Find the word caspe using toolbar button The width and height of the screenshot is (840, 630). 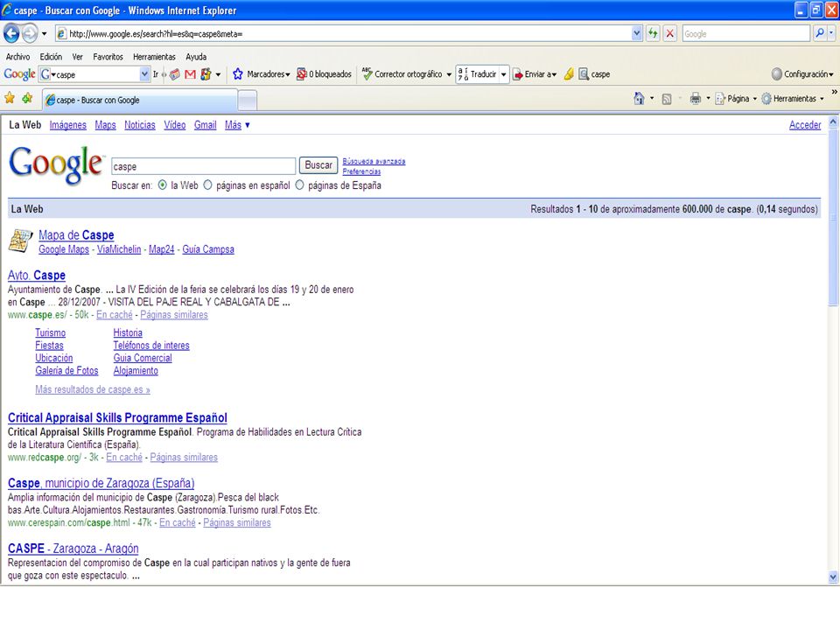594,74
